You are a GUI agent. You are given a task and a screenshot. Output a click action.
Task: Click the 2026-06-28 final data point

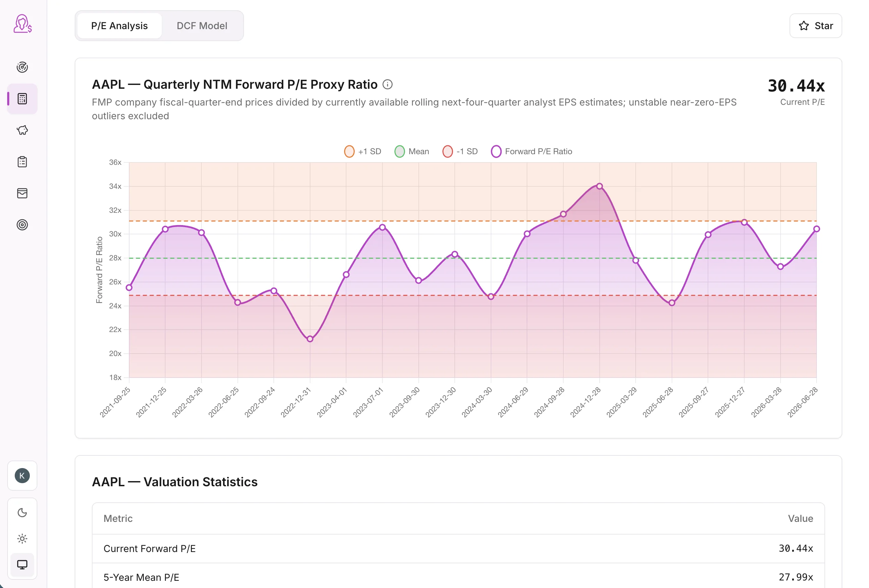point(817,229)
